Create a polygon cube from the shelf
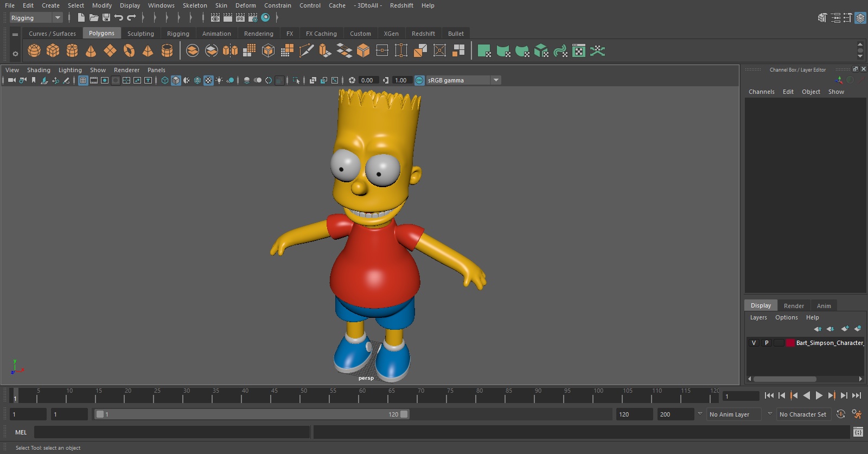 [x=53, y=51]
